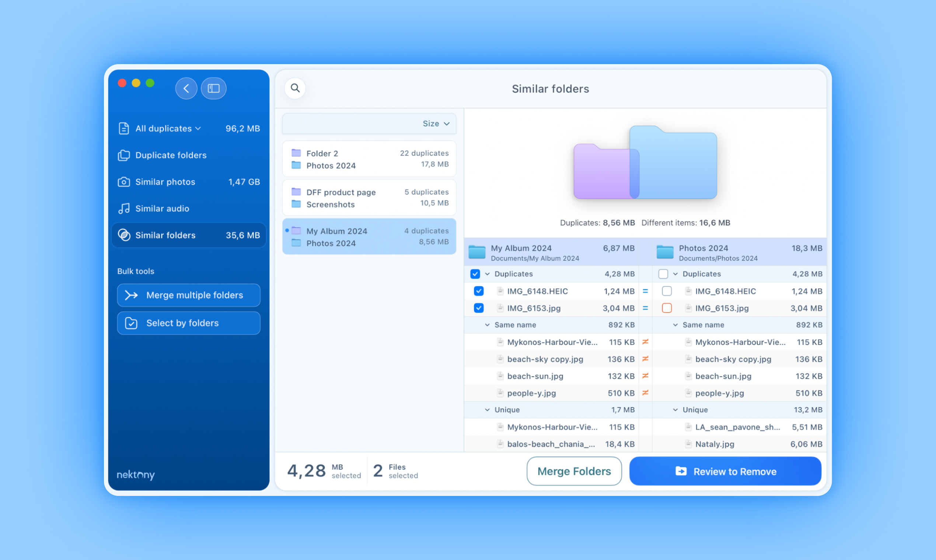The height and width of the screenshot is (560, 936).
Task: Click the Review to Remove button
Action: tap(725, 471)
